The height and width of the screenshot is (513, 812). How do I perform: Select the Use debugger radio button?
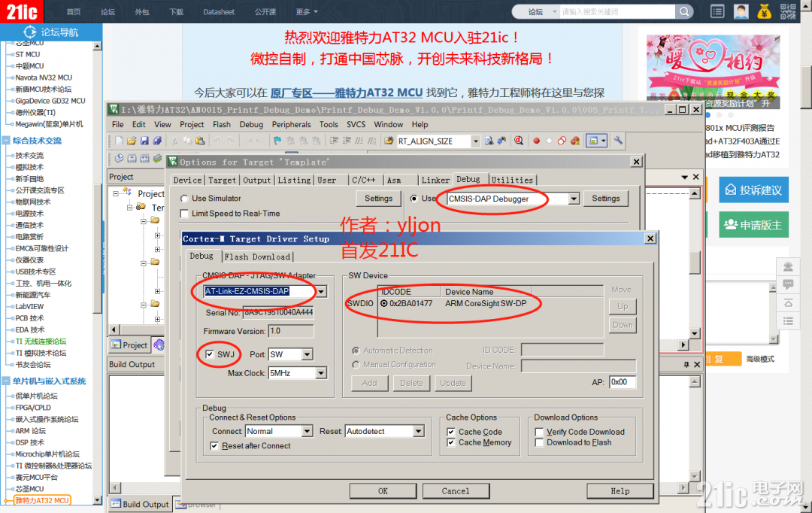pos(414,199)
